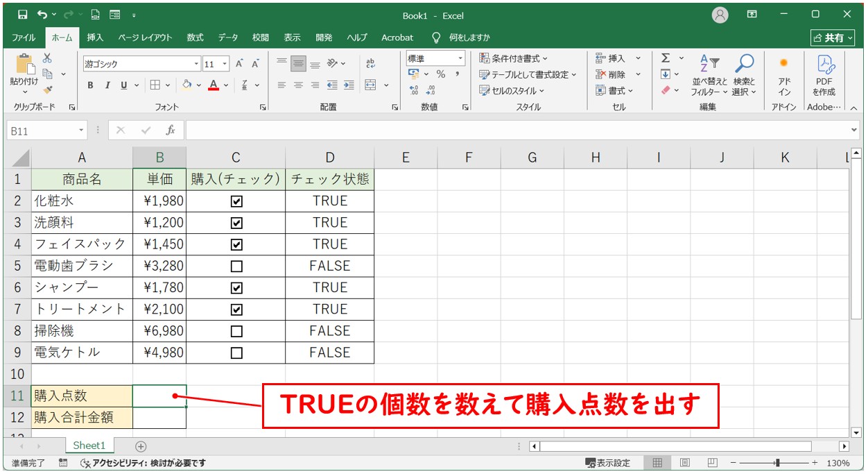Increase the cell indent
The height and width of the screenshot is (474, 868).
pyautogui.click(x=349, y=85)
